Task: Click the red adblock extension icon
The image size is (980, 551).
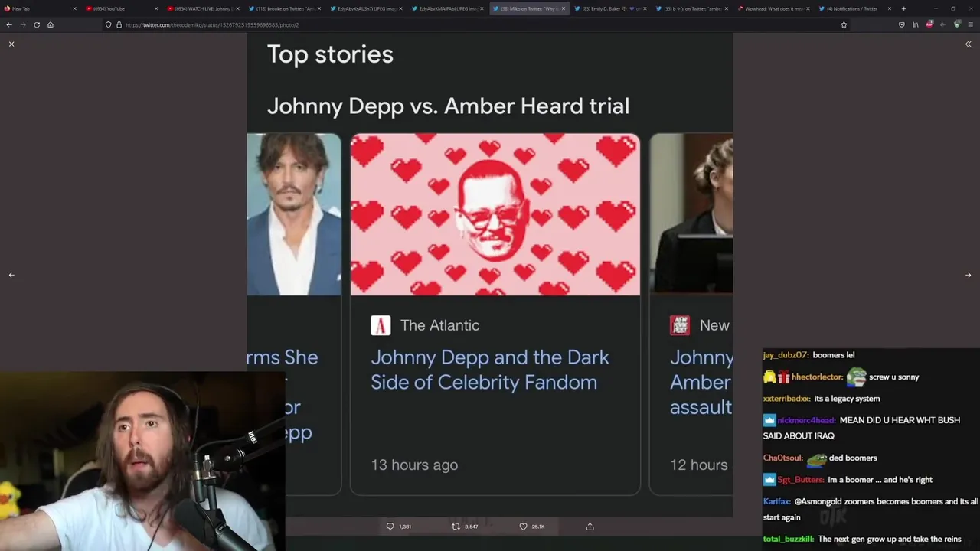Action: point(929,24)
